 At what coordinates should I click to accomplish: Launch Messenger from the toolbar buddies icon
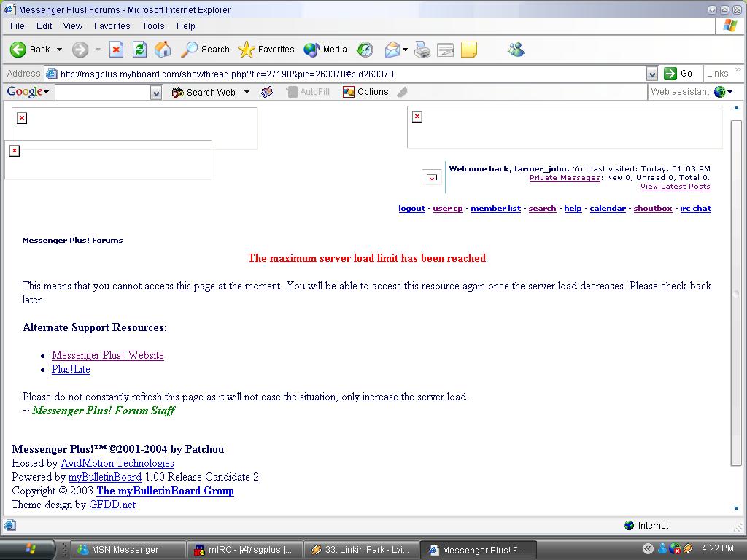point(516,50)
